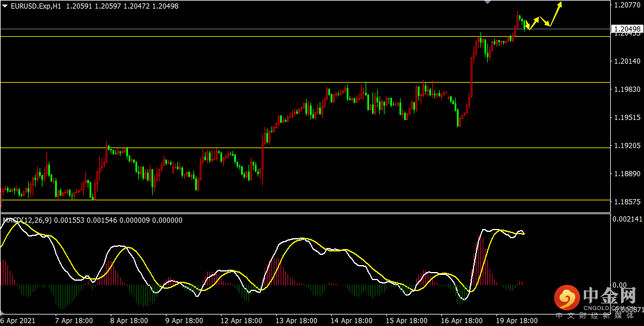Click the 9 Apr 18:00 time label
This screenshot has height=326, width=644.
[184, 320]
